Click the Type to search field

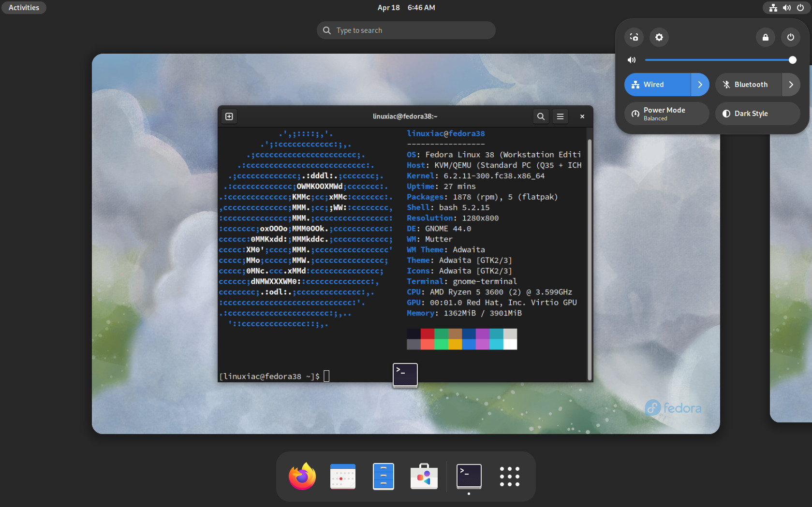click(x=406, y=30)
